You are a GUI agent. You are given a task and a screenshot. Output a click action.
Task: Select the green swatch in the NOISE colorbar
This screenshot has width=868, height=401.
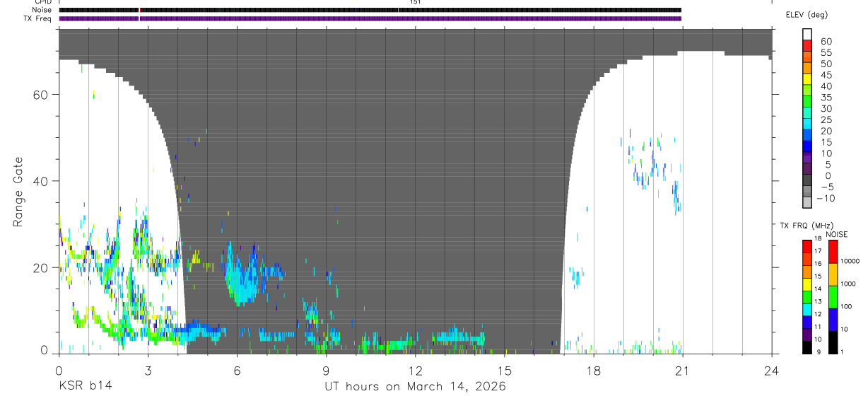click(833, 297)
